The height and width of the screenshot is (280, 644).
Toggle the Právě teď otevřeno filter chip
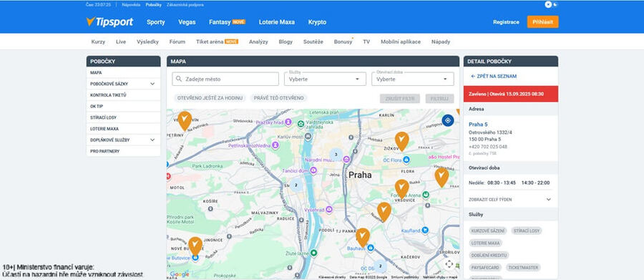(279, 98)
